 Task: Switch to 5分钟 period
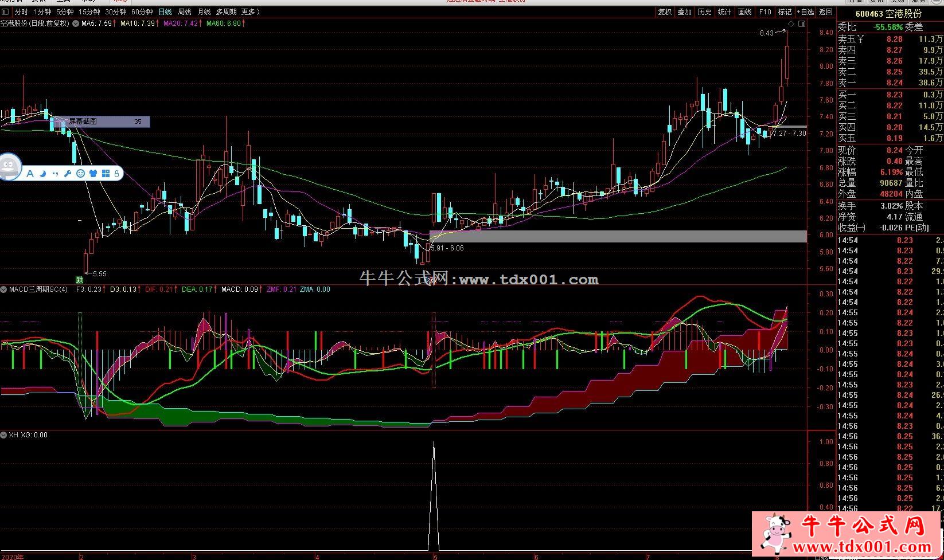point(65,11)
